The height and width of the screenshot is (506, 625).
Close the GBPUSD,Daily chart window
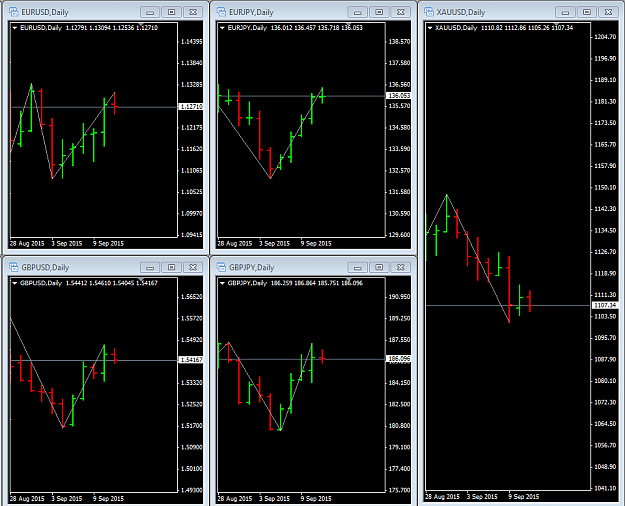pyautogui.click(x=193, y=267)
